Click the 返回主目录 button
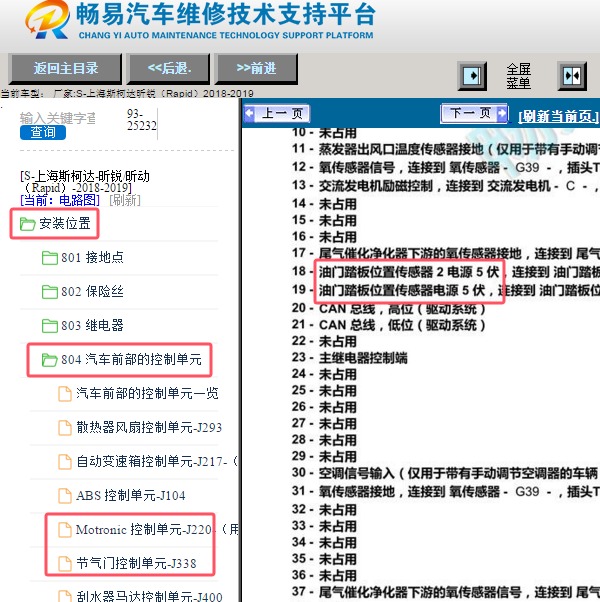Viewport: 600px width, 602px height. tap(65, 69)
